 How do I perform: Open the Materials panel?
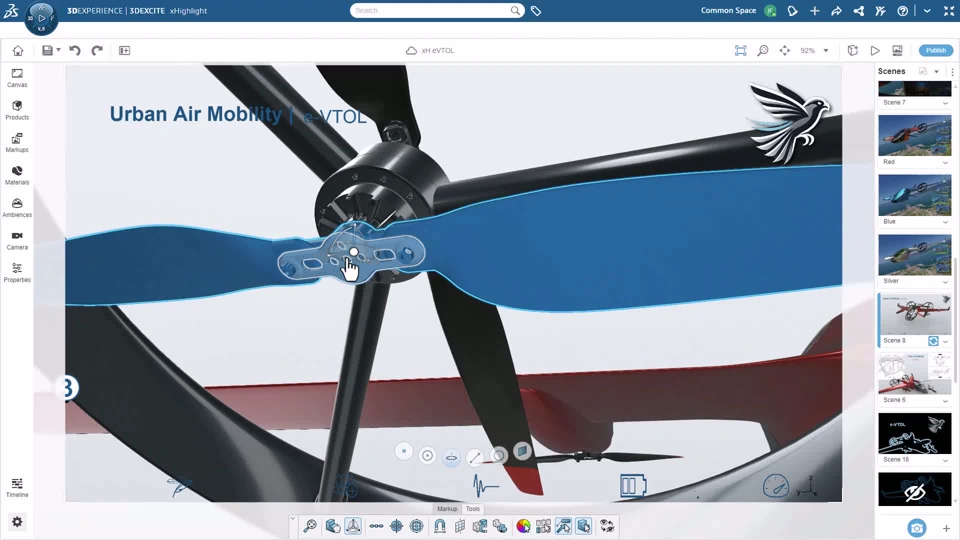[17, 175]
